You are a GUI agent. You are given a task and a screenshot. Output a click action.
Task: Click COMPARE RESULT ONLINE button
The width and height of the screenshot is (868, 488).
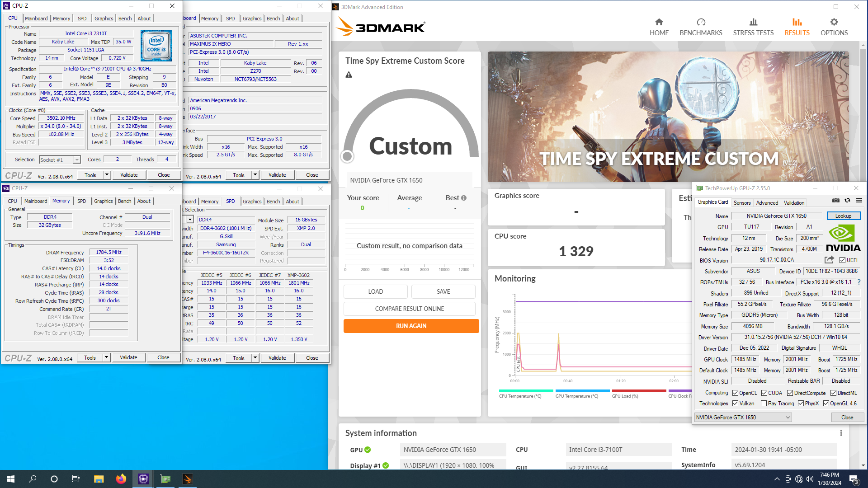coord(410,309)
